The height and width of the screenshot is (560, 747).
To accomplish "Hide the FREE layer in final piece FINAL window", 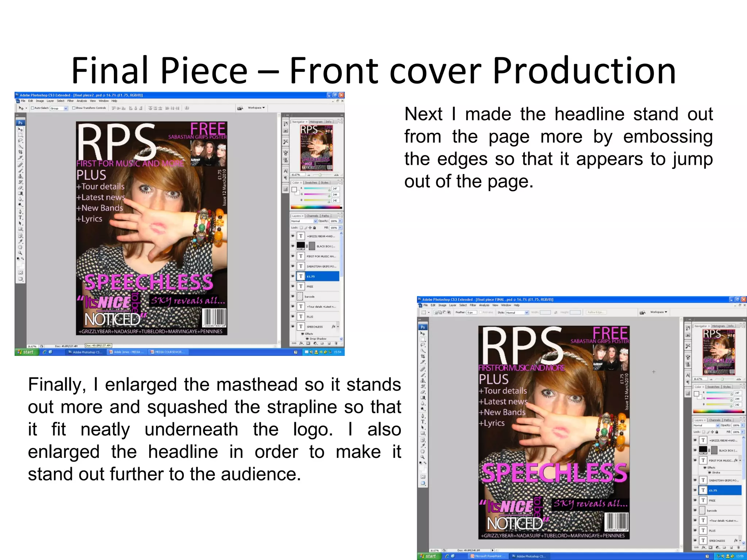I will point(695,500).
